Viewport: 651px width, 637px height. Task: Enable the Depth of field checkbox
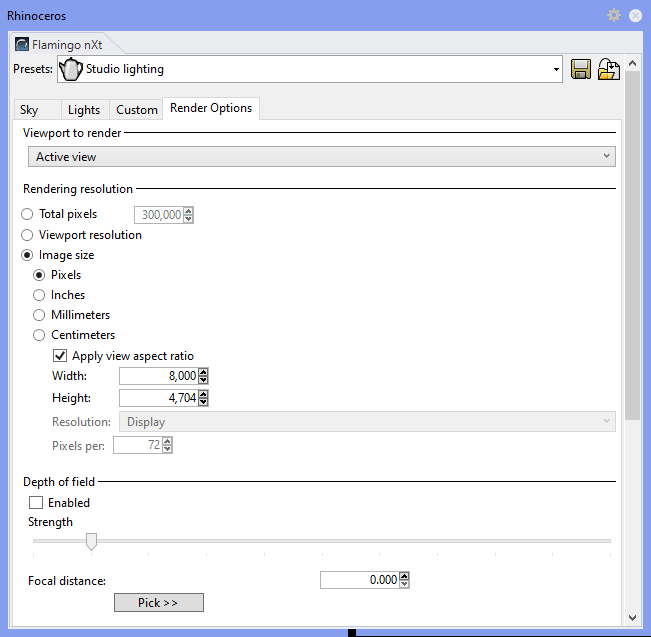click(x=36, y=503)
